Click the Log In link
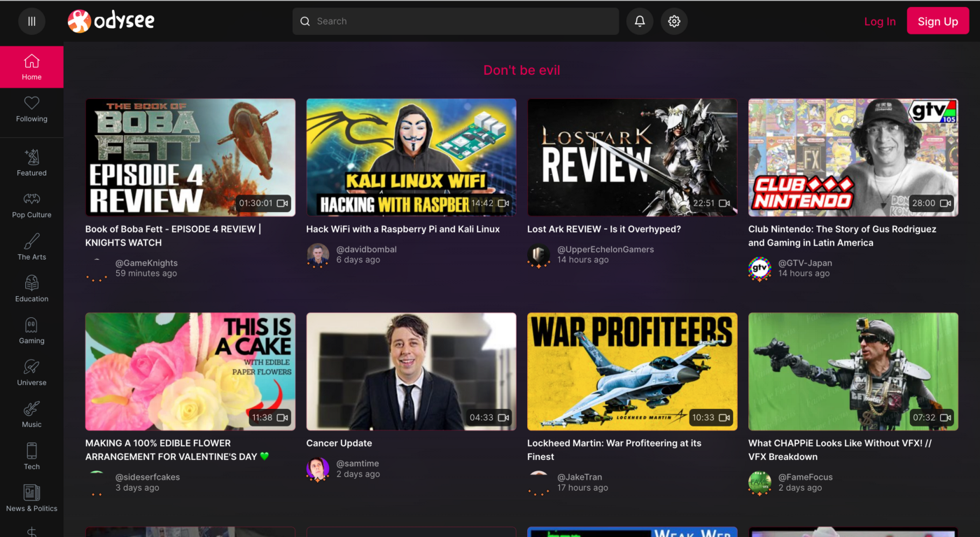980x537 pixels. point(879,22)
